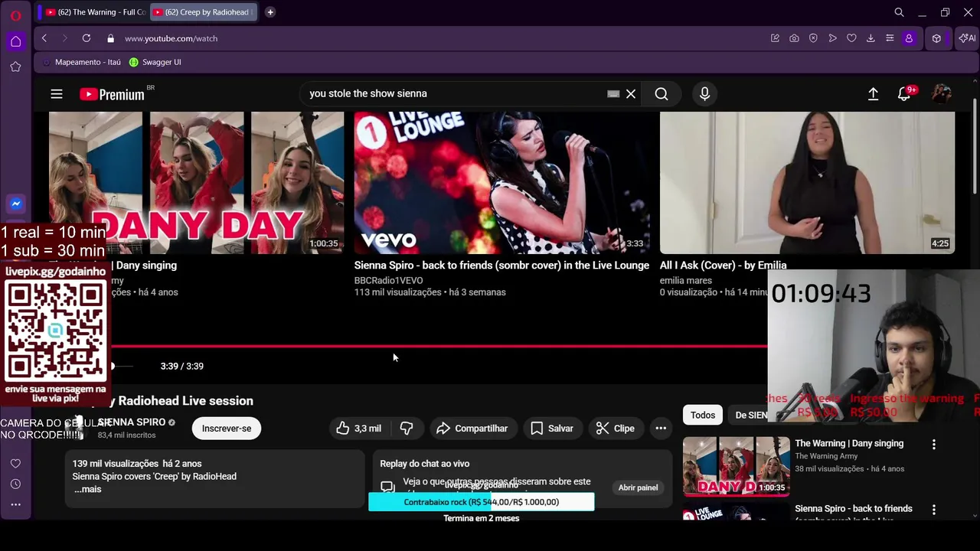Open sidebar thumbnail The Warning Dany singing

[x=736, y=466]
